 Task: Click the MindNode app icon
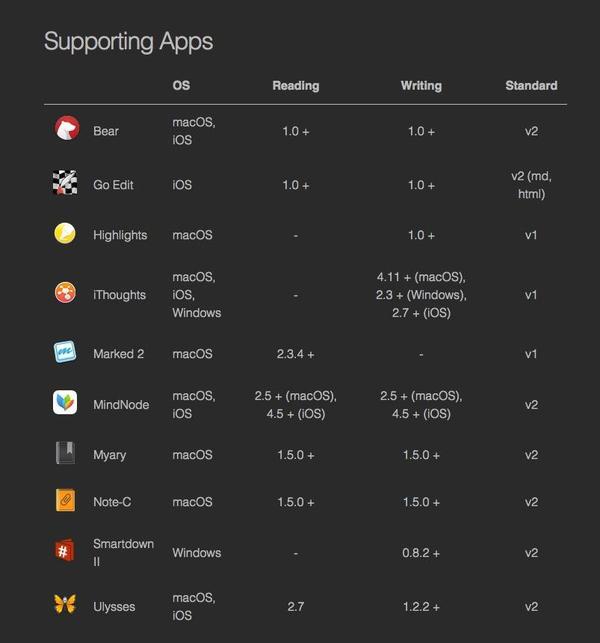tap(65, 403)
